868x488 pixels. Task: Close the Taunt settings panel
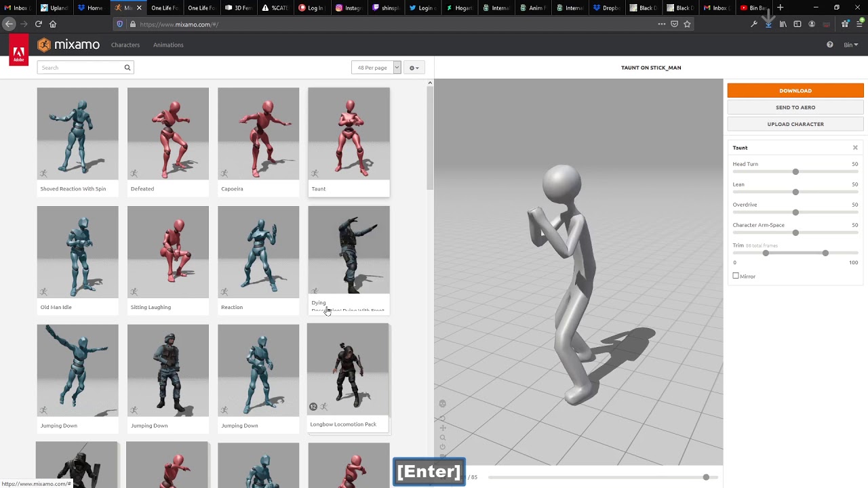[855, 148]
